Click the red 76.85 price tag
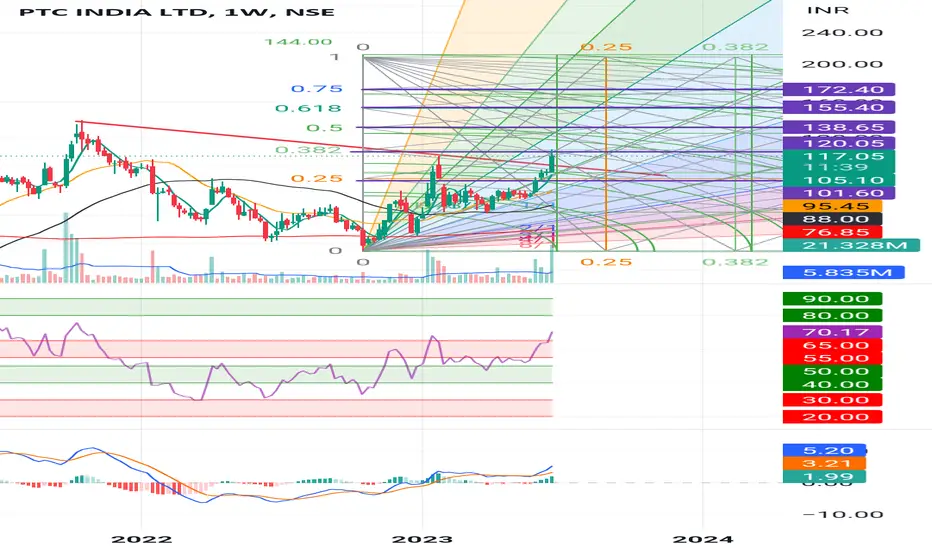This screenshot has height=550, width=932. pos(832,232)
